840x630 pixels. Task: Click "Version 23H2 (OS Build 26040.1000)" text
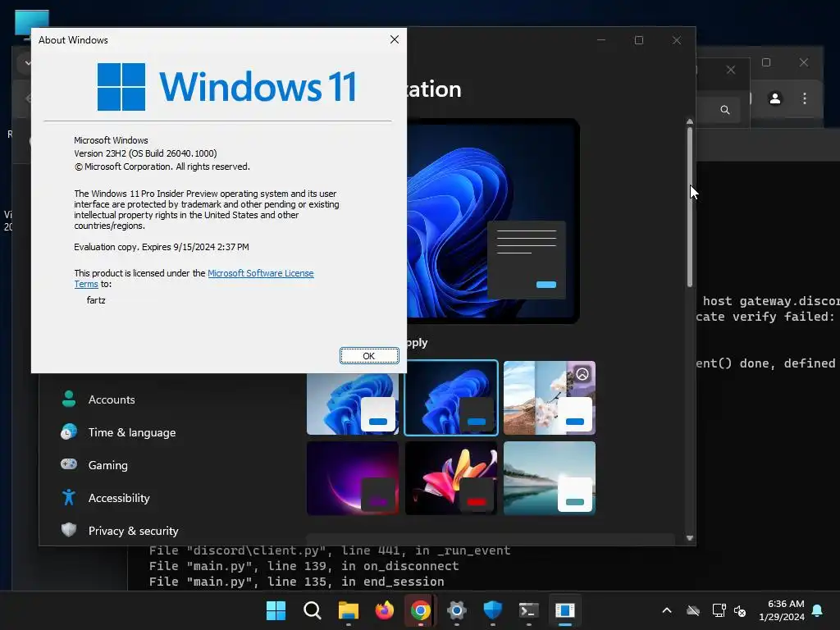145,153
